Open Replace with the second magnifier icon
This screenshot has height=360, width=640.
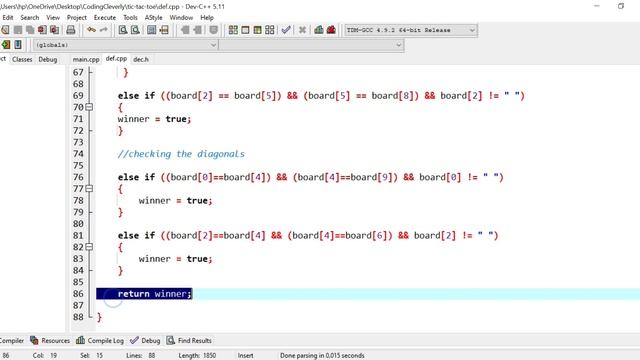(x=135, y=30)
